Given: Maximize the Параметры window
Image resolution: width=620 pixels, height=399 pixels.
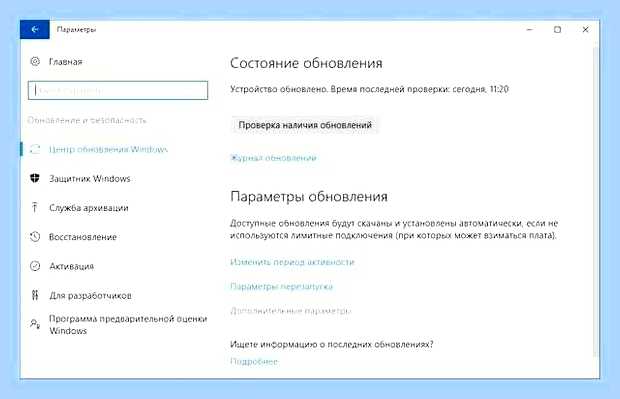Looking at the screenshot, I should coord(558,30).
